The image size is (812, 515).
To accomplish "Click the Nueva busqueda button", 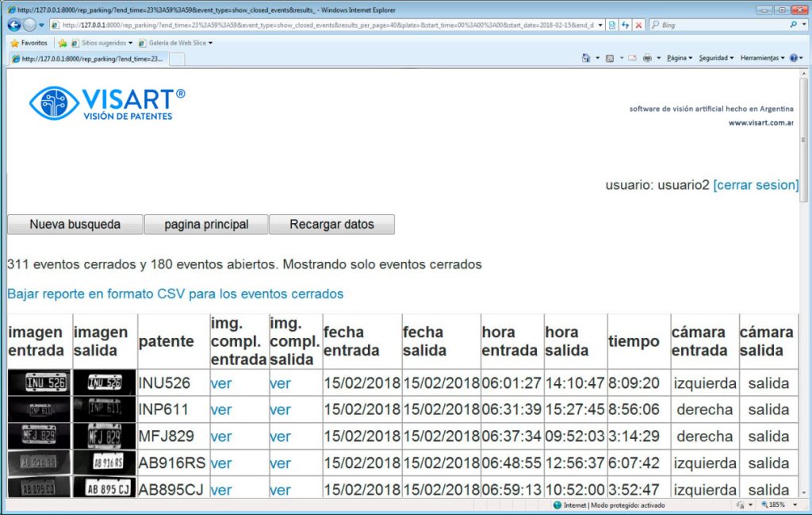I will click(x=75, y=225).
